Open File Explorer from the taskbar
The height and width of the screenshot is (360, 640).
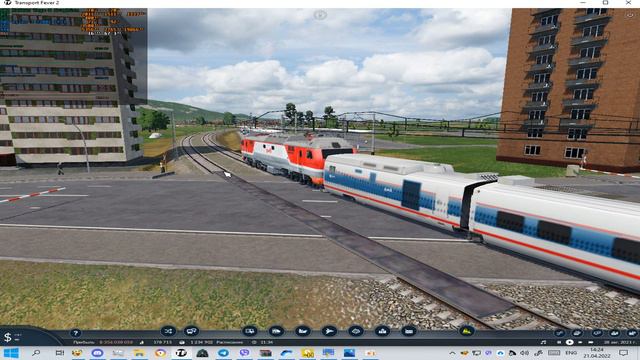pyautogui.click(x=139, y=353)
